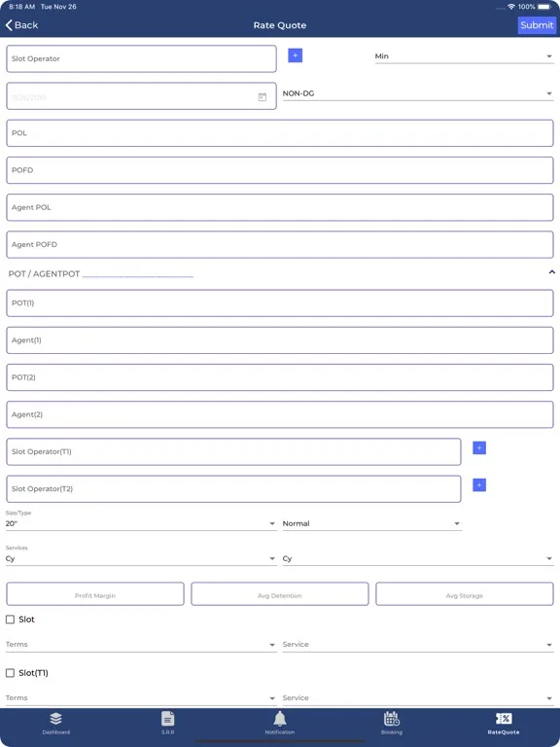
Task: Tap the plus icon beside Slot Operator
Action: coord(296,55)
